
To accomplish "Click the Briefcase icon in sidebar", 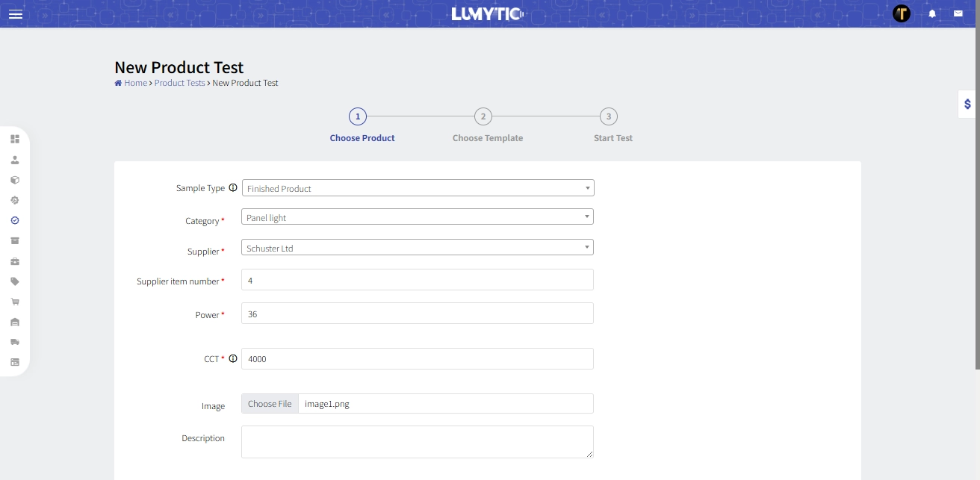I will click(x=15, y=261).
